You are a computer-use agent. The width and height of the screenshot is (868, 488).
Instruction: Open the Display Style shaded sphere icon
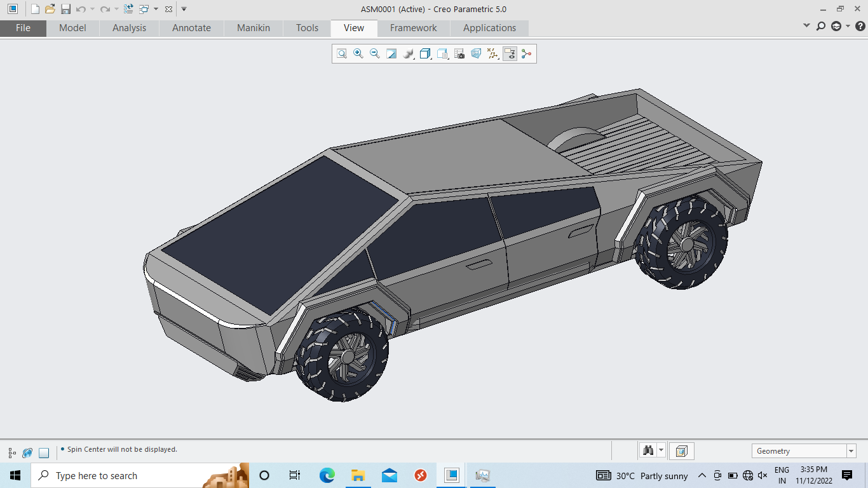409,54
